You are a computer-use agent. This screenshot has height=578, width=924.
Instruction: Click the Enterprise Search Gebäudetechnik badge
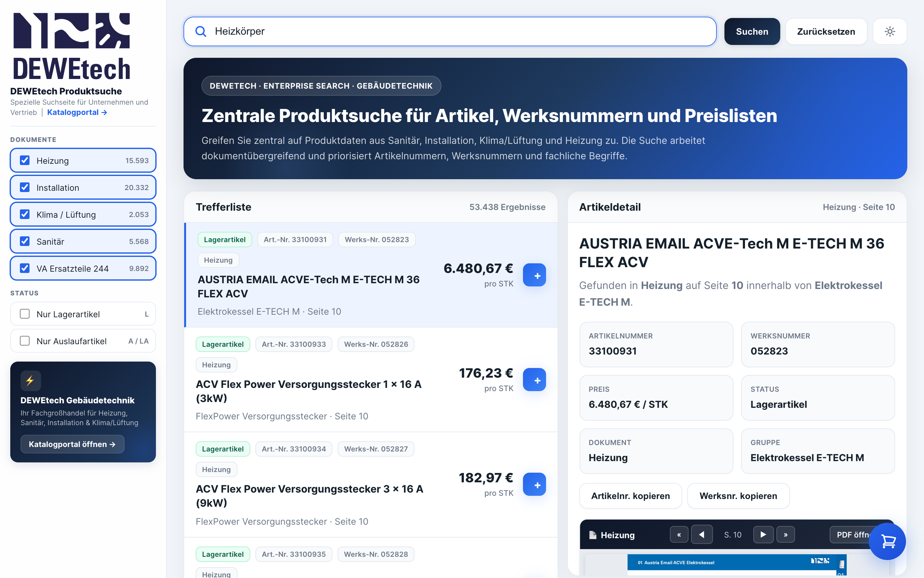pyautogui.click(x=321, y=86)
